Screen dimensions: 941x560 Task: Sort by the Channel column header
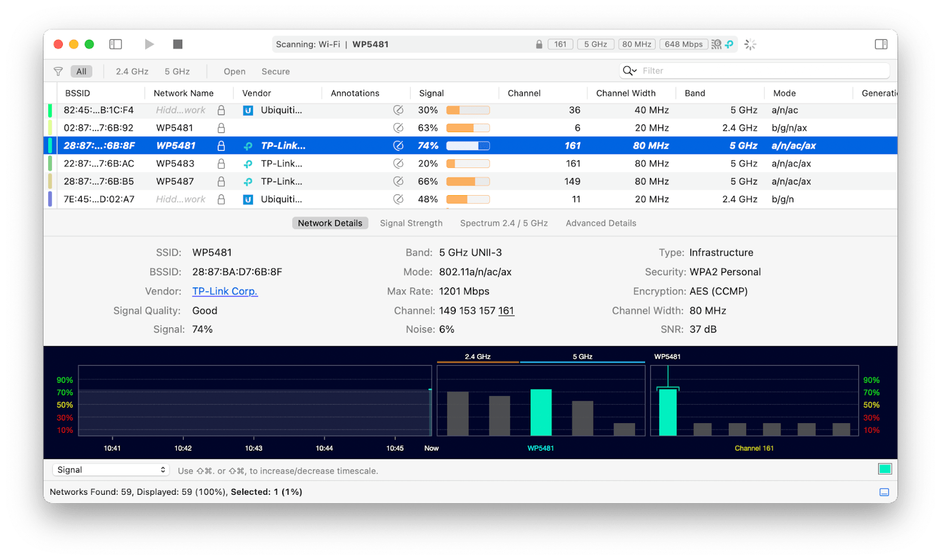[x=524, y=93]
